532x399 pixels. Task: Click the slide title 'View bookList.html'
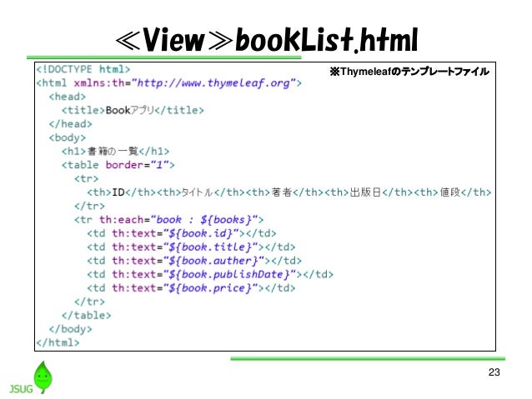coord(267,40)
